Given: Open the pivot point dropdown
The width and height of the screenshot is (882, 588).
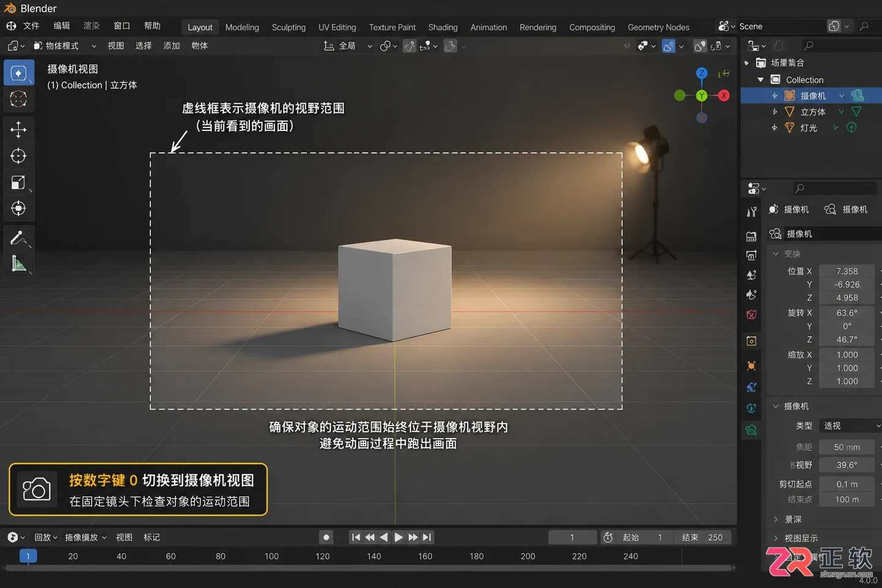Looking at the screenshot, I should click(x=388, y=46).
